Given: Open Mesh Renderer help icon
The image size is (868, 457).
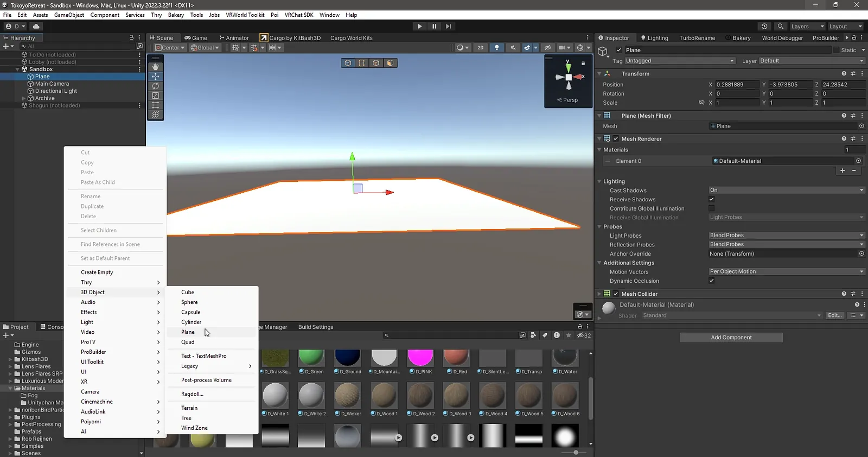Looking at the screenshot, I should coord(844,139).
